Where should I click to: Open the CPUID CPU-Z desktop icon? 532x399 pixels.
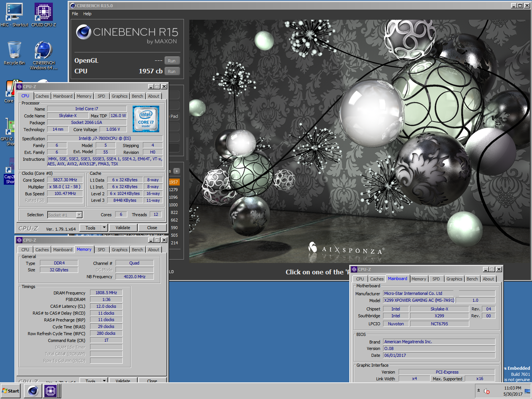click(x=43, y=15)
